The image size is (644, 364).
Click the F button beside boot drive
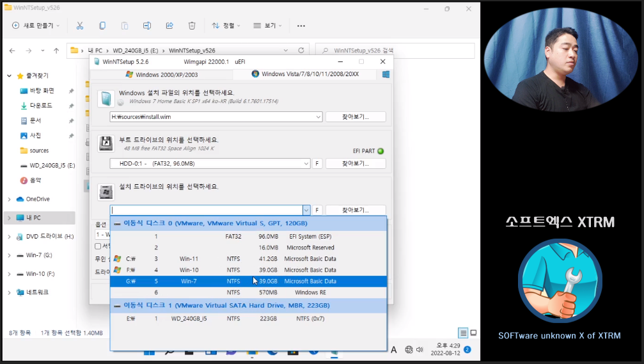coord(317,164)
